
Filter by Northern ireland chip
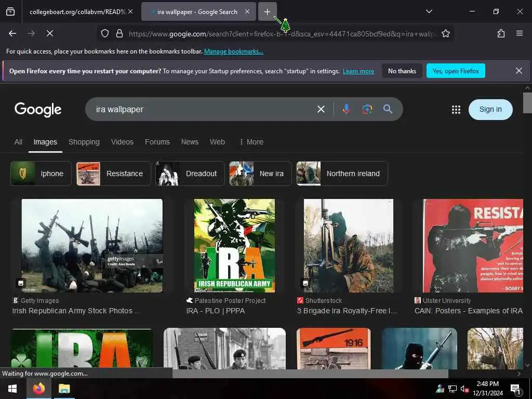pyautogui.click(x=342, y=174)
